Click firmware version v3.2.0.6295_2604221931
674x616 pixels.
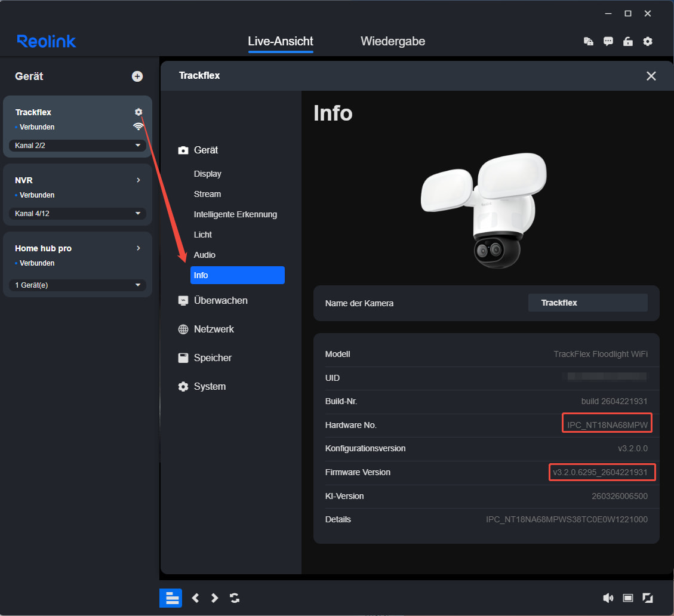(x=600, y=472)
